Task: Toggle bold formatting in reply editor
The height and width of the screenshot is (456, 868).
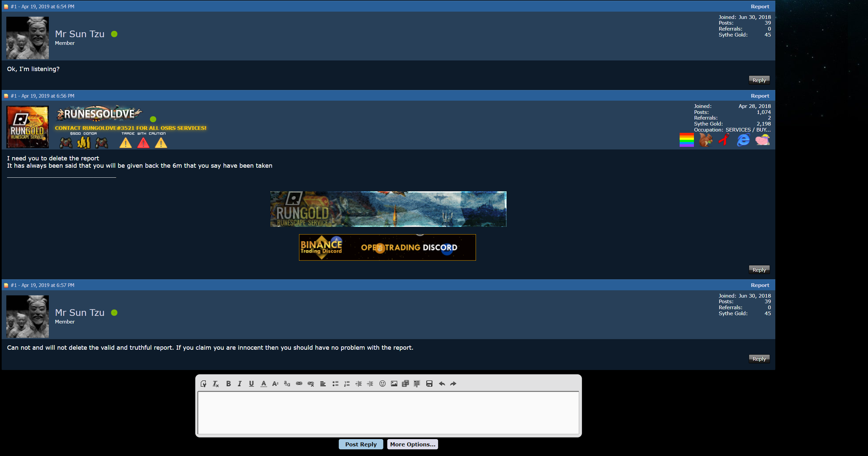Action: (x=228, y=384)
